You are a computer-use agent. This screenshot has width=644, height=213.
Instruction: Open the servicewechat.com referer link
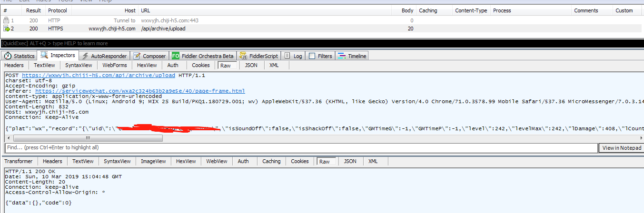coord(140,91)
